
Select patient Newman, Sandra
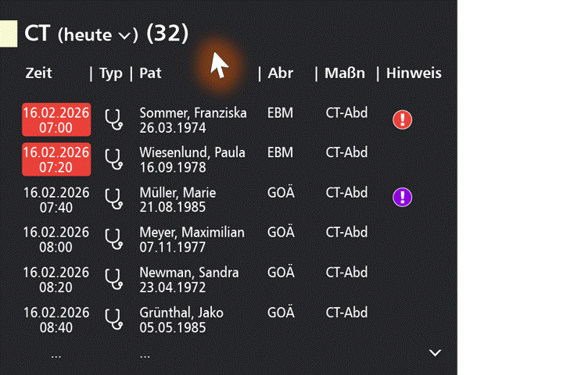coord(189,273)
